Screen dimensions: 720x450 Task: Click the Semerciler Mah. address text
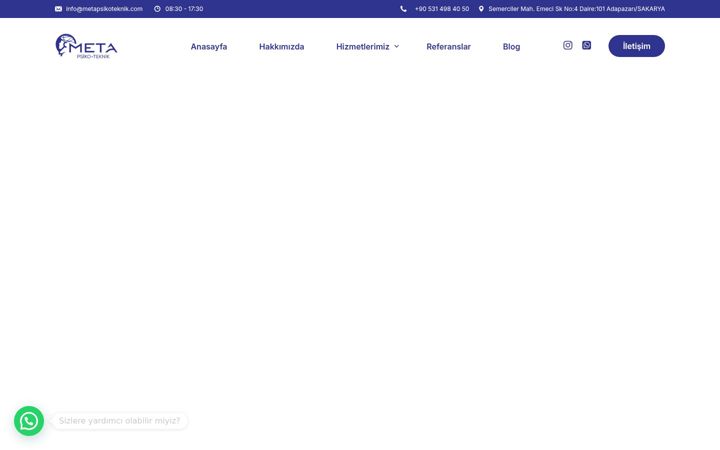tap(577, 9)
